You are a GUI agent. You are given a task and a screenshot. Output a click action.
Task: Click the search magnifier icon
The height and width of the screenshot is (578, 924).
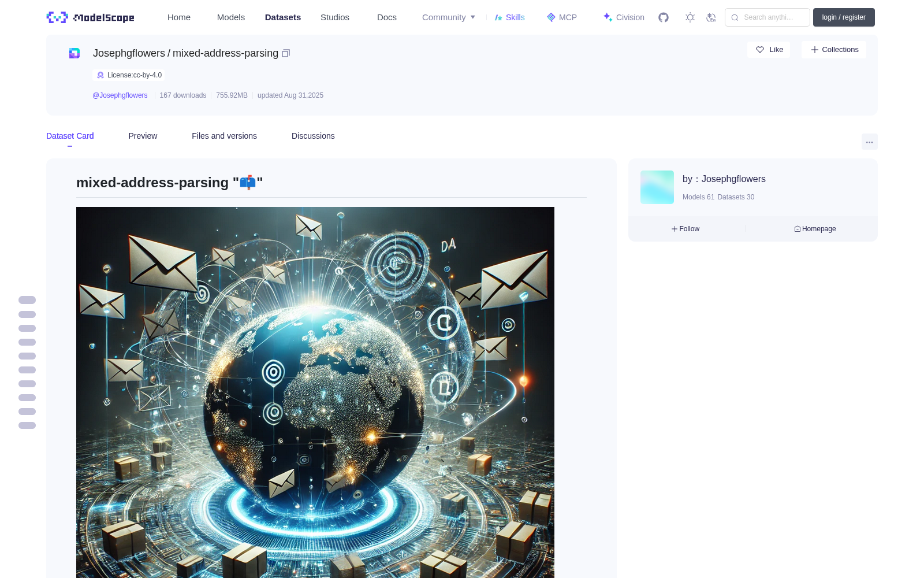pos(735,17)
